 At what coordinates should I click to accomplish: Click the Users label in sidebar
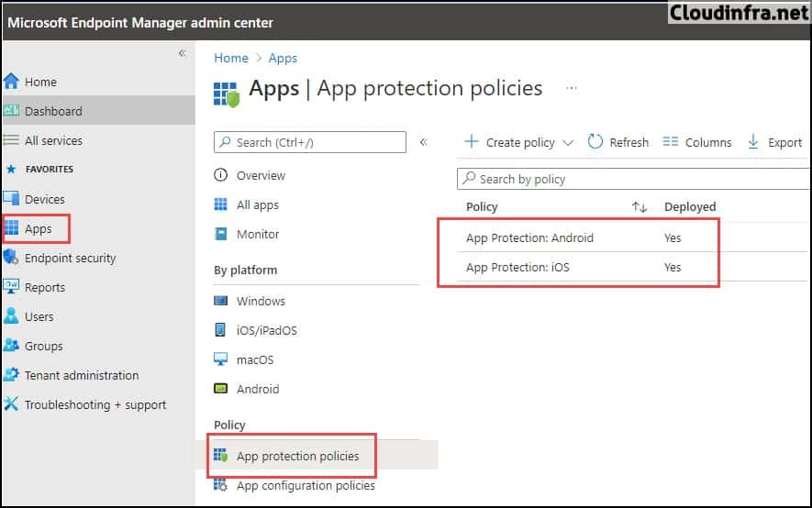39,316
